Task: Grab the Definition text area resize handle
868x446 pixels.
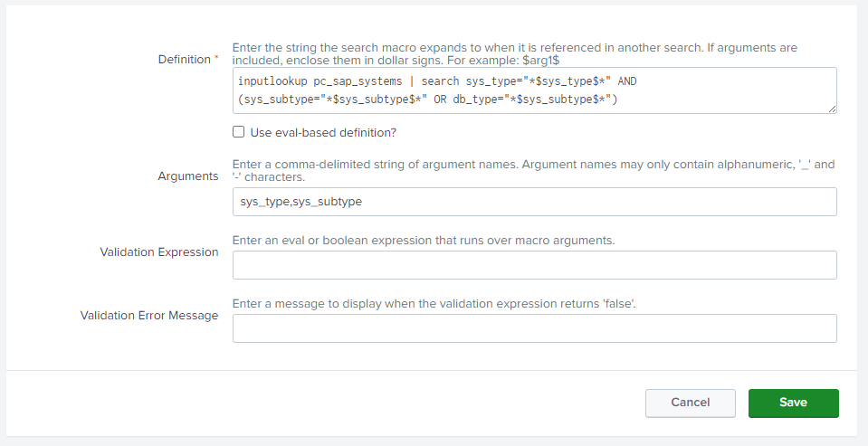Action: (831, 108)
